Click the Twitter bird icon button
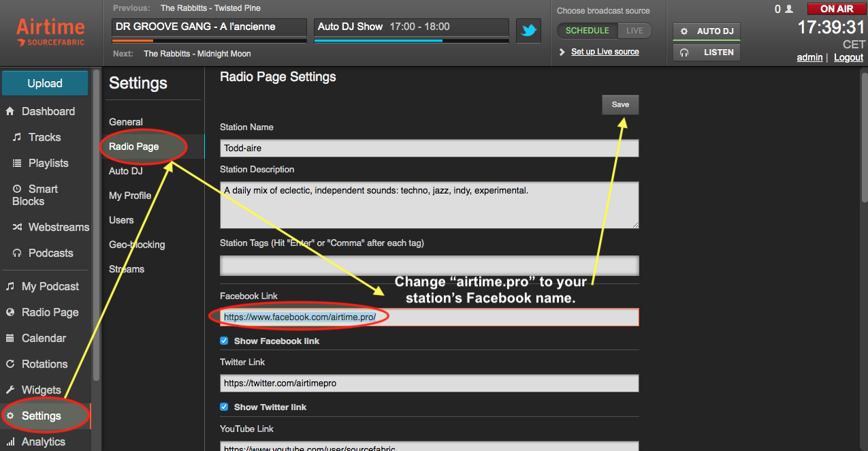 coord(528,30)
